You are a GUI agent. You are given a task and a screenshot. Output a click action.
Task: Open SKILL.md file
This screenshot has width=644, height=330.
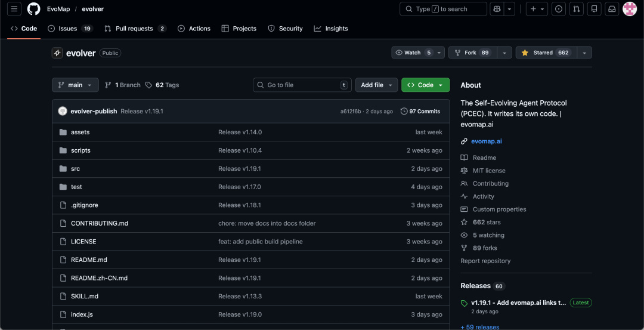(x=85, y=296)
